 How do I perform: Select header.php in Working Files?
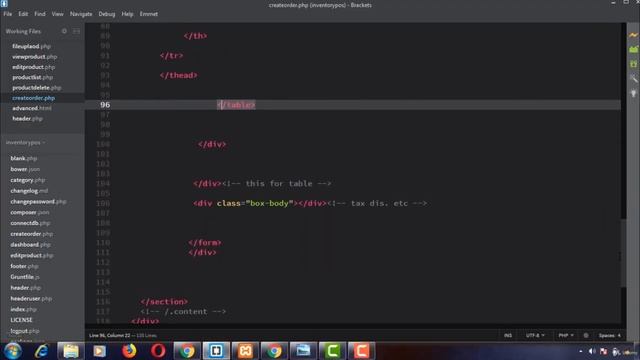(x=27, y=118)
